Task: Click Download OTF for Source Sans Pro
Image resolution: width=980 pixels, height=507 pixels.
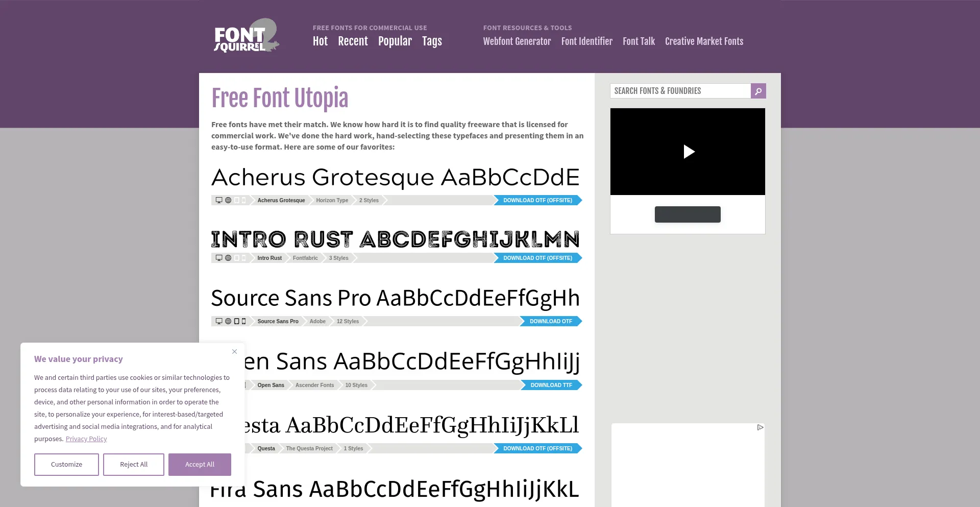Action: coord(551,321)
